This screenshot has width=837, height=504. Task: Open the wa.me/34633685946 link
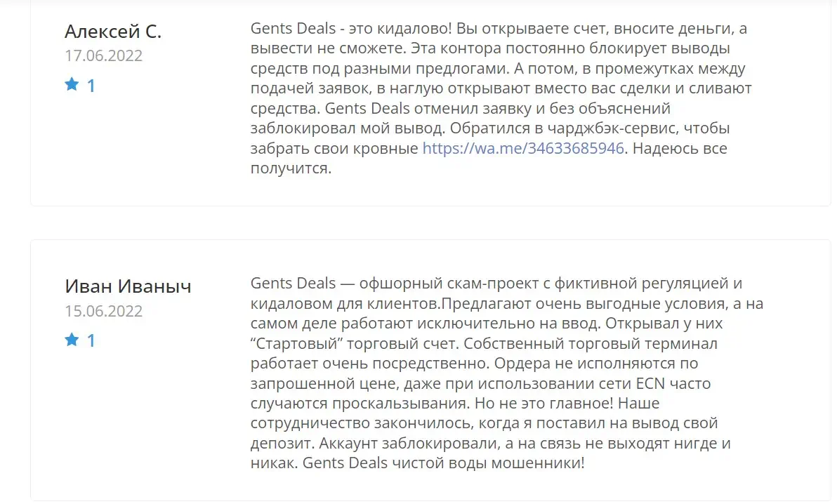(x=523, y=148)
